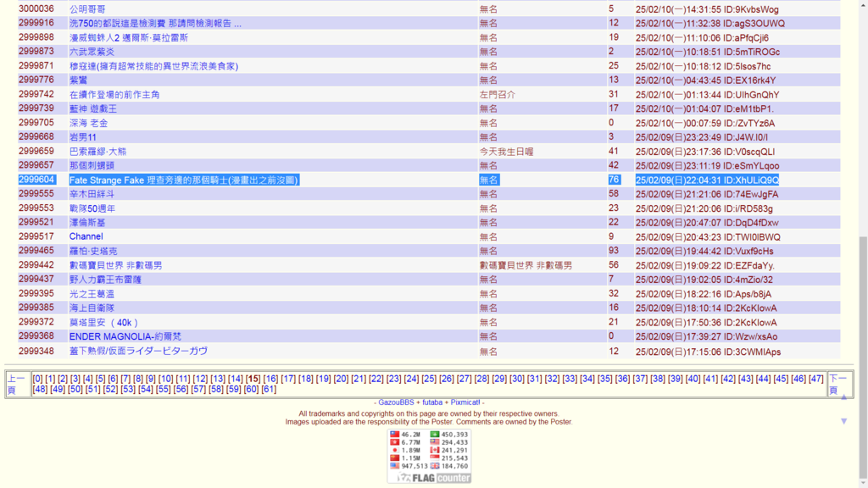This screenshot has width=868, height=488.
Task: Go to previous page via 上一頁
Action: pyautogui.click(x=16, y=384)
